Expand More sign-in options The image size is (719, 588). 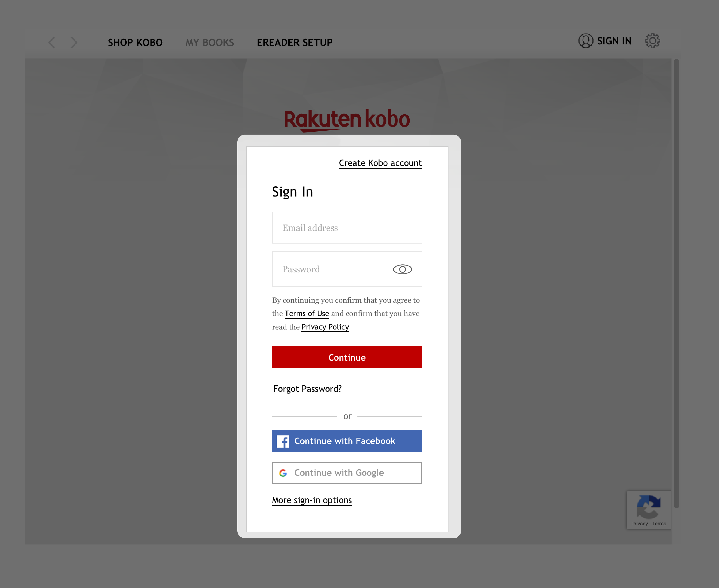click(312, 500)
